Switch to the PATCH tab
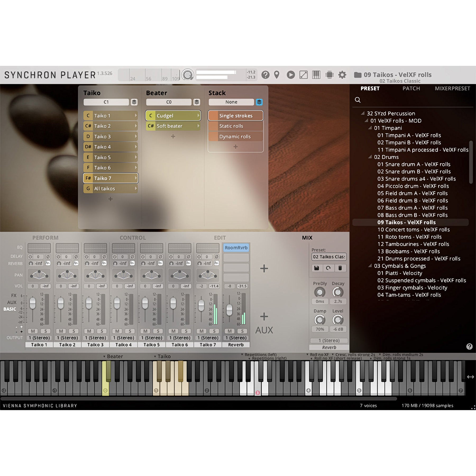 (411, 88)
